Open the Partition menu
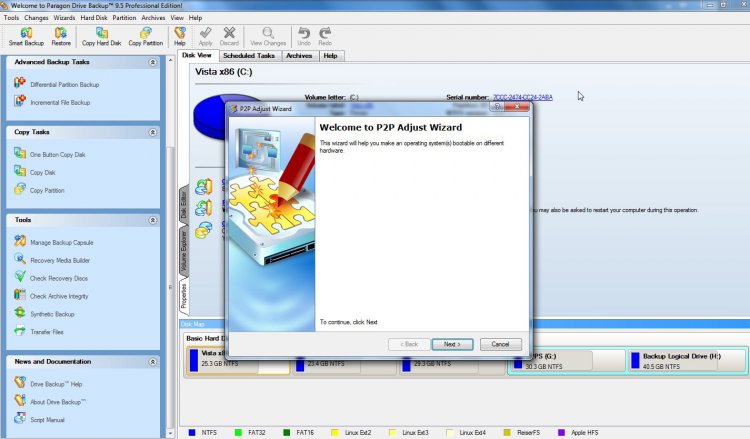 pyautogui.click(x=124, y=18)
